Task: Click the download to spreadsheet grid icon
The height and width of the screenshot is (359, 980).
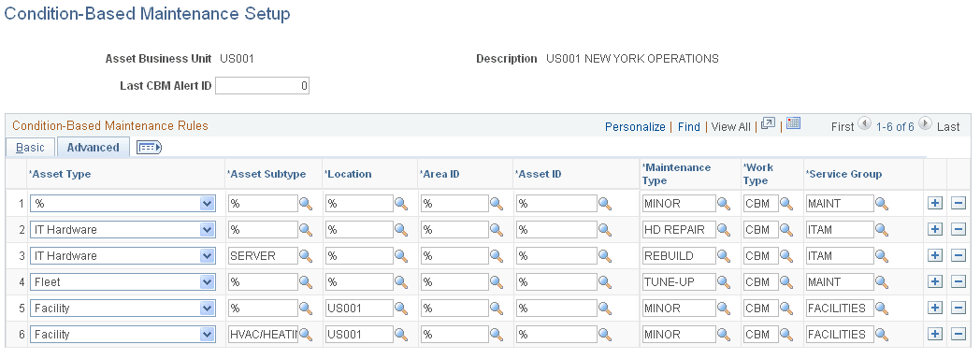Action: (x=793, y=123)
